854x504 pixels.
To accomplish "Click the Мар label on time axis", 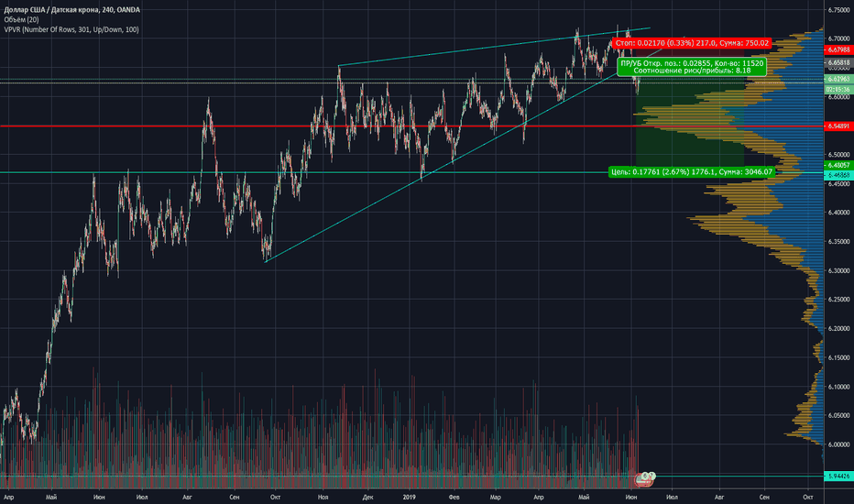I will 495,497.
